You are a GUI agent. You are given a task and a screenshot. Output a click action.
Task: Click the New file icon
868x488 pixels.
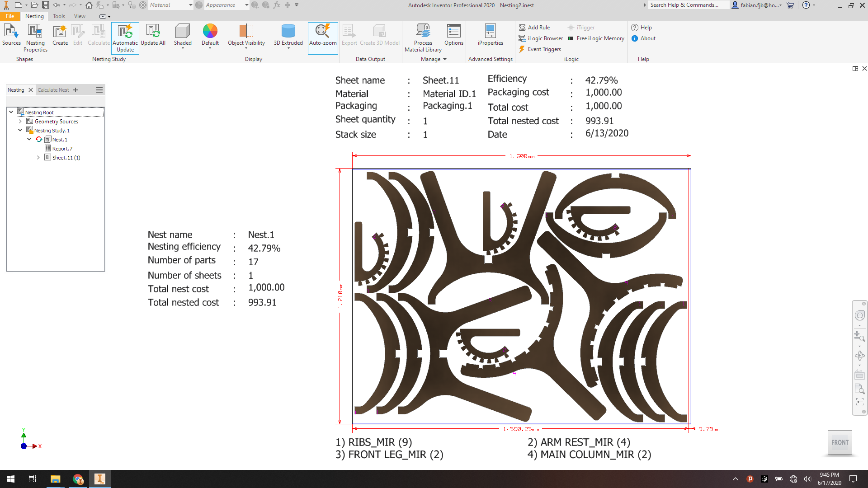pos(19,5)
